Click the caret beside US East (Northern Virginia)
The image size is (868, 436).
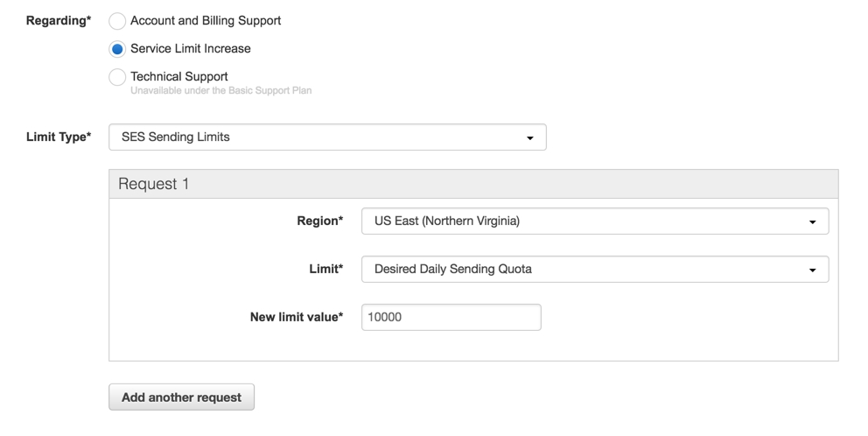pyautogui.click(x=812, y=222)
